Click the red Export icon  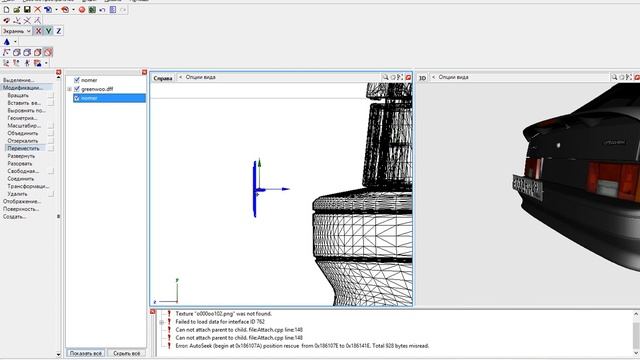pos(65,9)
